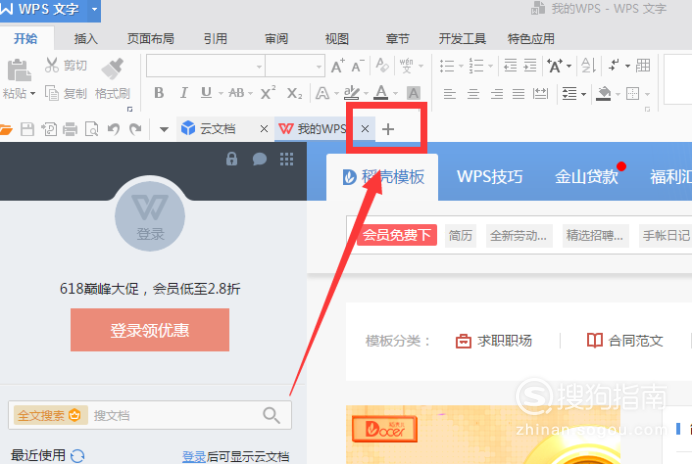692x464 pixels.
Task: Click the bullet list icon
Action: (x=447, y=66)
